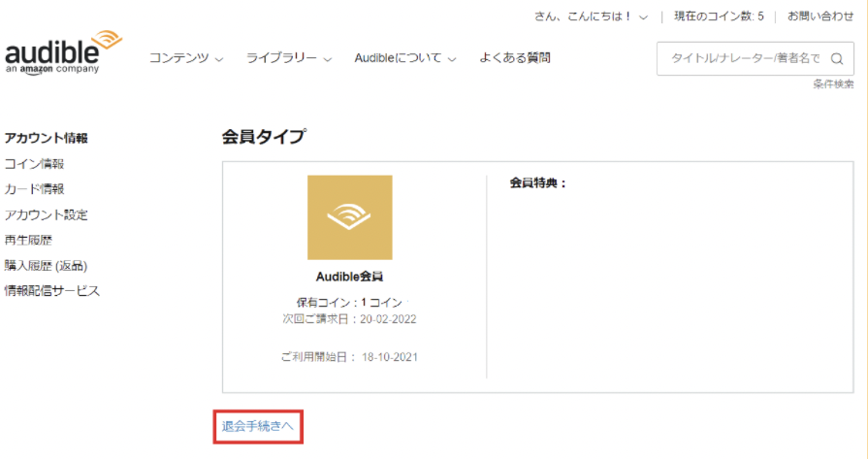Click the ご利用開始日： 18-10-2021 text
This screenshot has height=459, width=868.
[x=349, y=357]
